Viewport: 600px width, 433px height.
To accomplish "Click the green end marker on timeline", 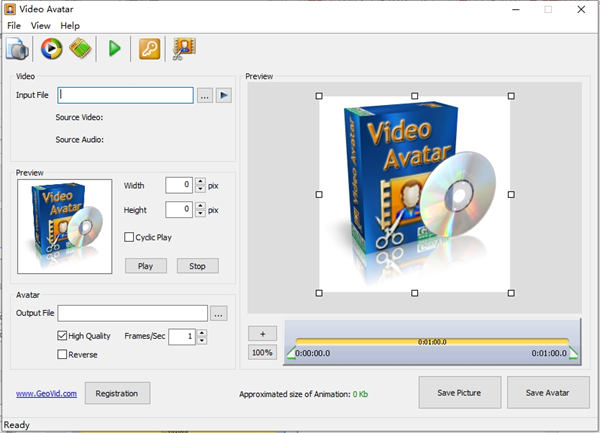I will coord(573,353).
